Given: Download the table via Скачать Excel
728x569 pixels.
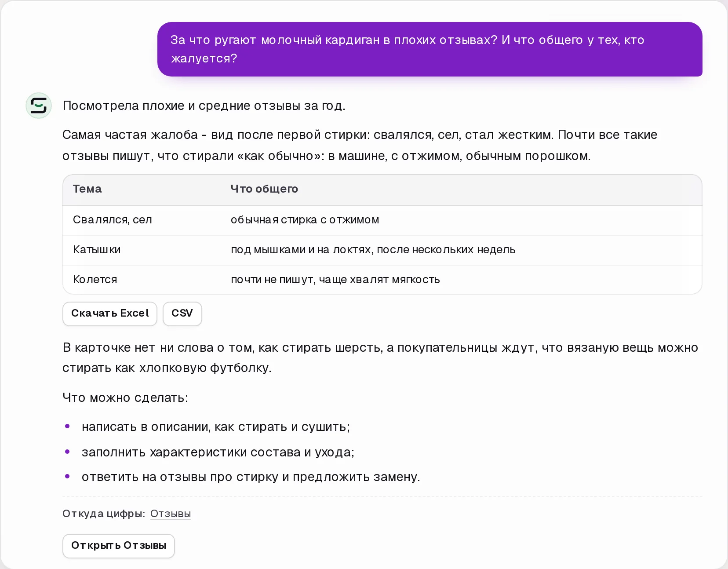Looking at the screenshot, I should (110, 314).
